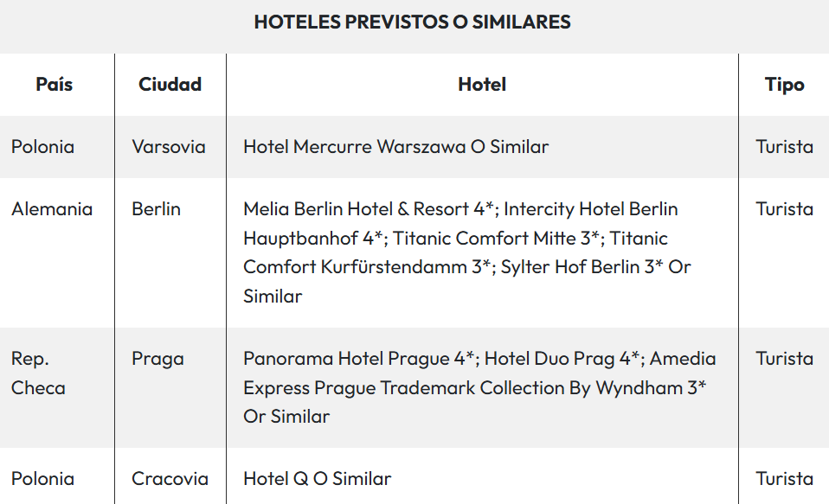Click the País column header
This screenshot has width=829, height=504.
point(55,85)
